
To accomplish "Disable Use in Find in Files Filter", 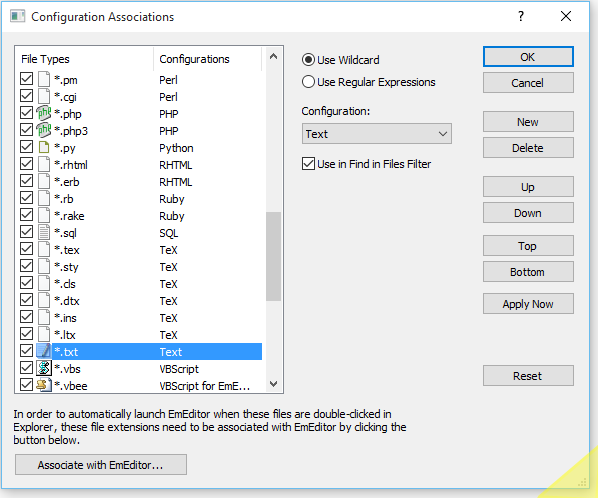I will click(x=308, y=164).
